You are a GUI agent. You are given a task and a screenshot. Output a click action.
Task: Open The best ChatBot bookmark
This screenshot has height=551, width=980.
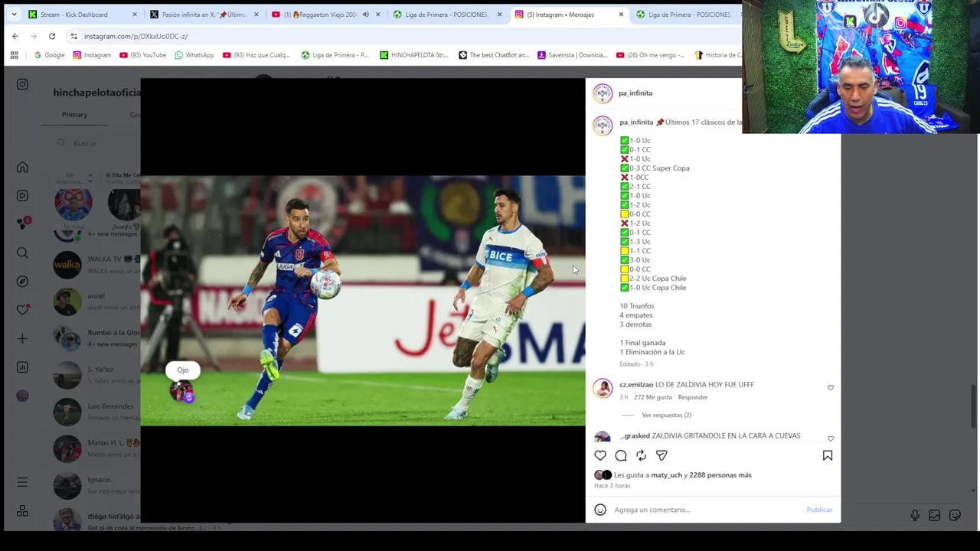coord(494,55)
